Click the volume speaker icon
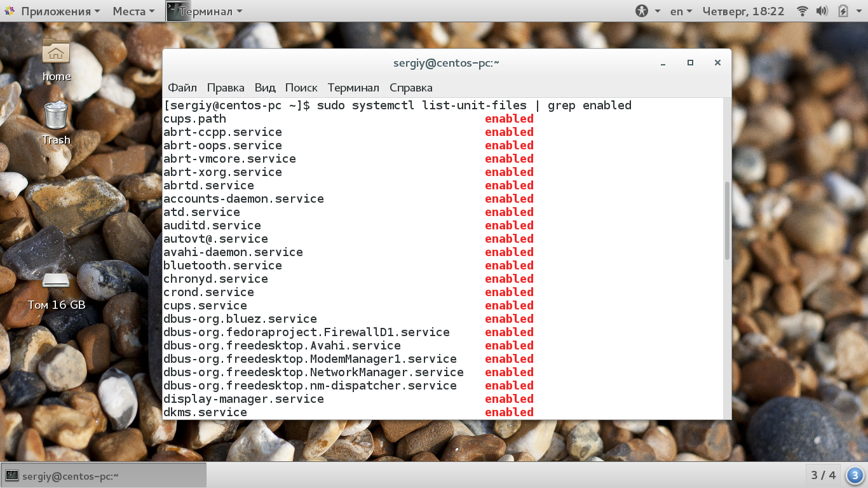 (822, 11)
